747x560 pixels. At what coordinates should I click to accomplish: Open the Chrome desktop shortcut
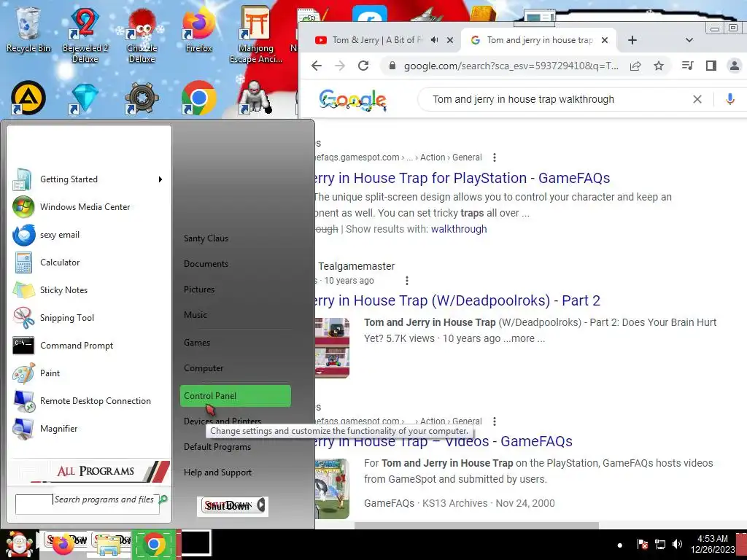[198, 98]
